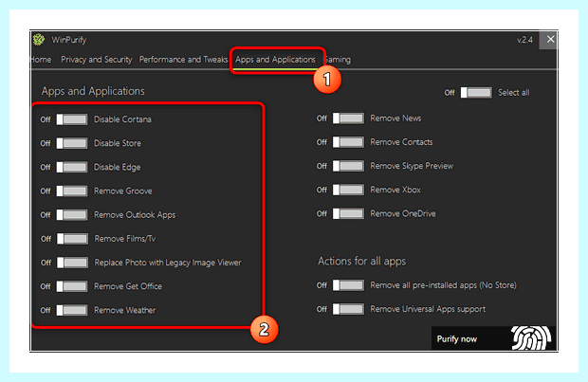Image resolution: width=588 pixels, height=382 pixels.
Task: Enable Disable Cortana switch
Action: 72,119
